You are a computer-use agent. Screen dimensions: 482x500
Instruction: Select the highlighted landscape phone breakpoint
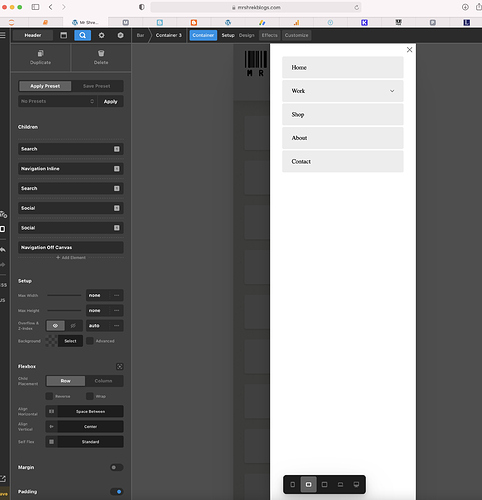click(x=309, y=484)
